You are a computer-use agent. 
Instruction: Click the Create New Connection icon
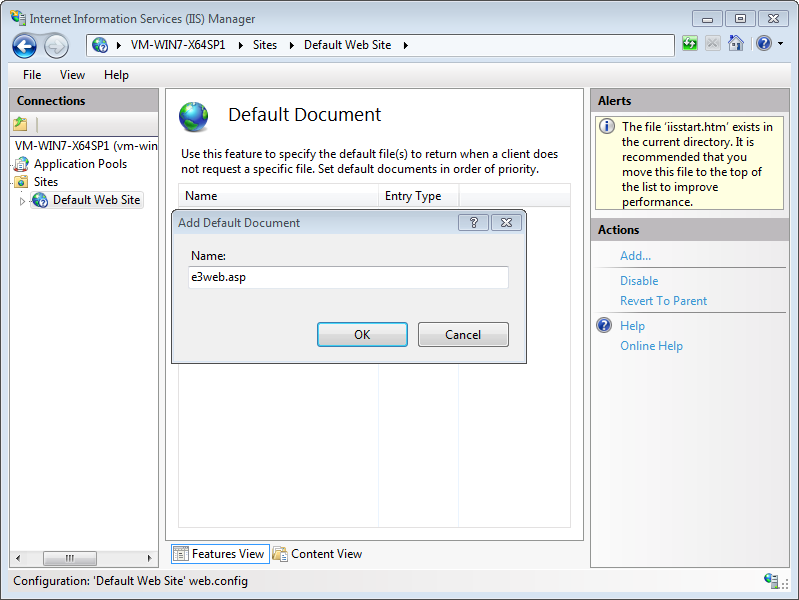coord(20,125)
